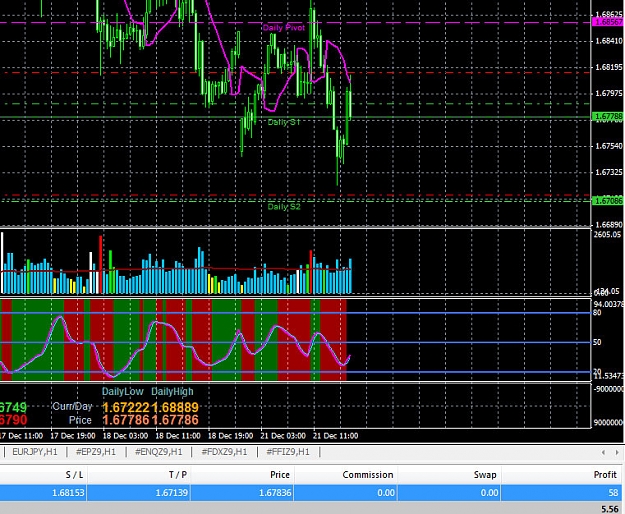
Task: Open the #EPZ9,H1 chart tab
Action: pyautogui.click(x=96, y=452)
